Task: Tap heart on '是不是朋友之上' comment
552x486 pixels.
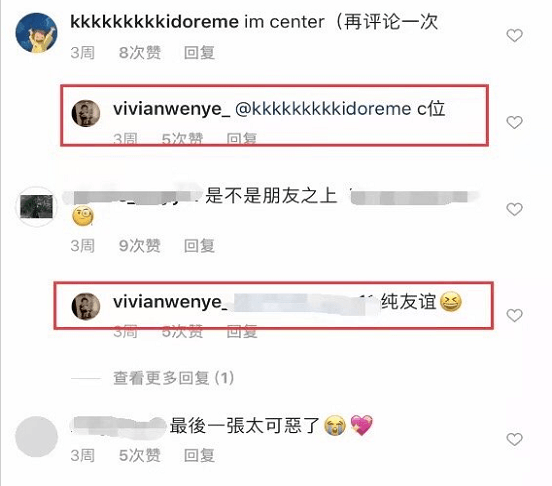Action: tap(514, 209)
